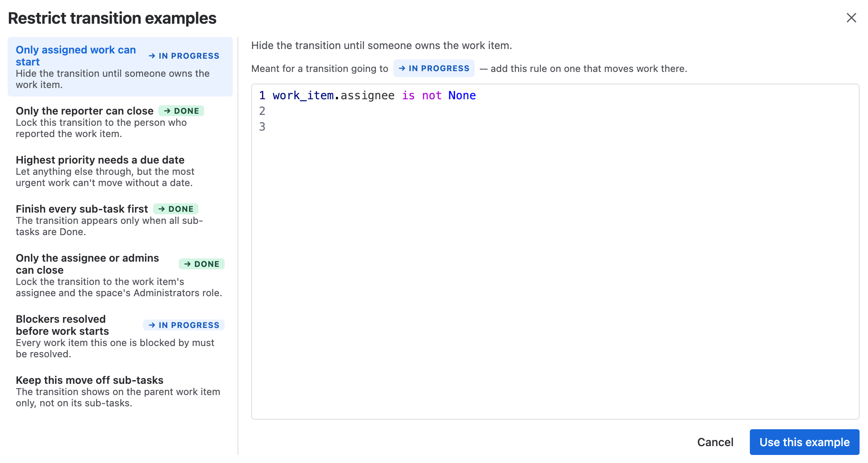Click DONE badge beside 'Finish every sub-task first'
Screen dimensions: 868x463
click(x=176, y=209)
